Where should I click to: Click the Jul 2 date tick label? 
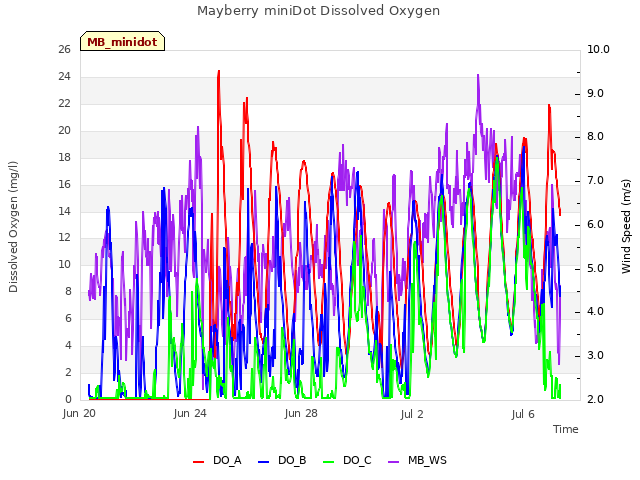coord(412,414)
